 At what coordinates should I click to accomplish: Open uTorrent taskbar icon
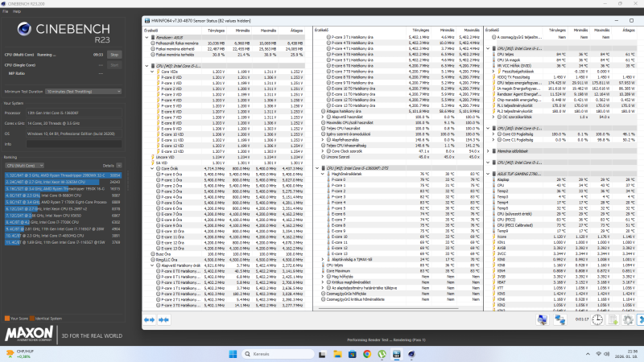pos(382,354)
